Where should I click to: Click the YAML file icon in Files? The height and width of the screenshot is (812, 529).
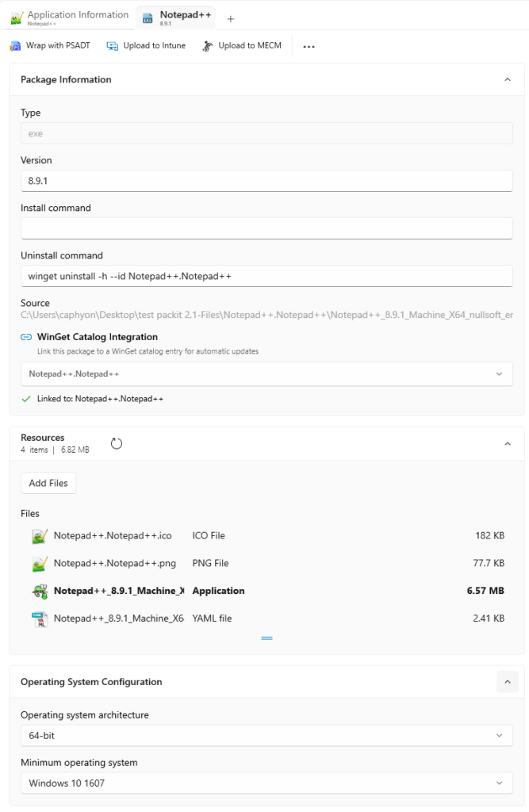[x=40, y=619]
